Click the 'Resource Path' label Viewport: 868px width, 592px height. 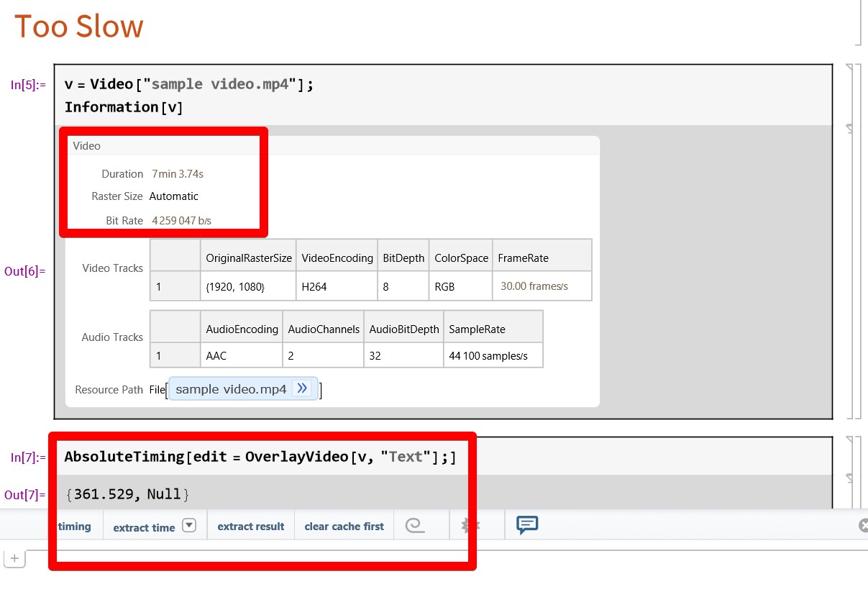pos(109,390)
